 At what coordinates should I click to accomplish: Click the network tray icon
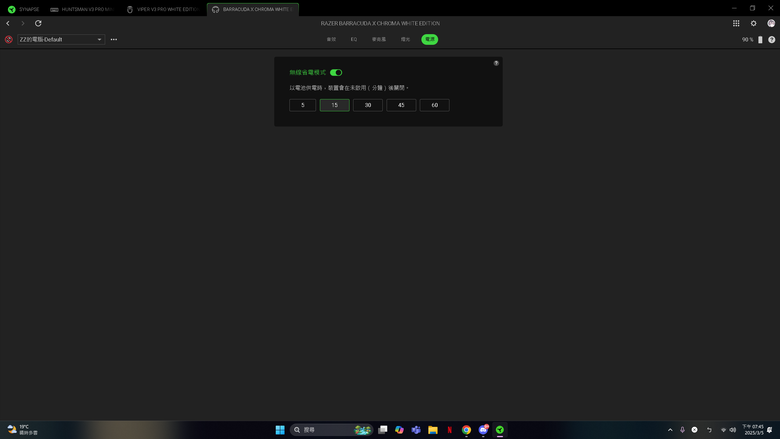pos(723,430)
